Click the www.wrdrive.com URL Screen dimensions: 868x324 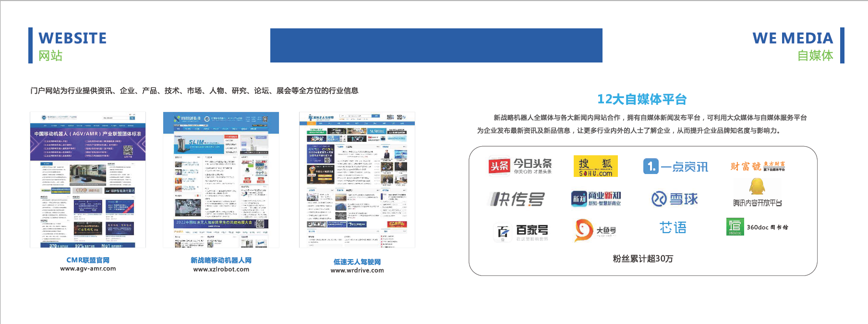point(357,270)
